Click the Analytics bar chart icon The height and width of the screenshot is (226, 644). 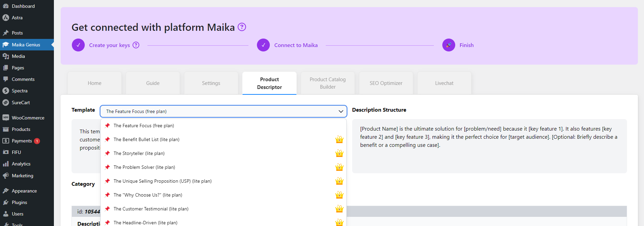[x=6, y=164]
